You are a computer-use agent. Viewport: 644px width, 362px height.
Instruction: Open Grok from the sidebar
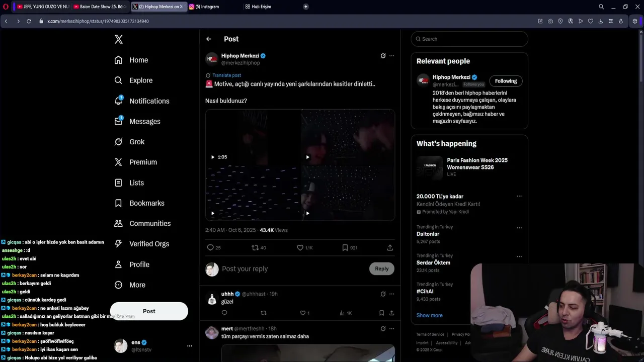tap(129, 142)
